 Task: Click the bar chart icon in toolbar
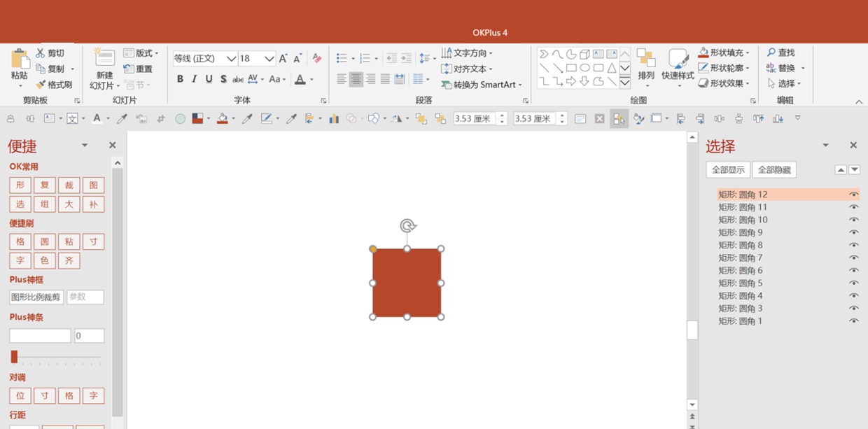334,119
